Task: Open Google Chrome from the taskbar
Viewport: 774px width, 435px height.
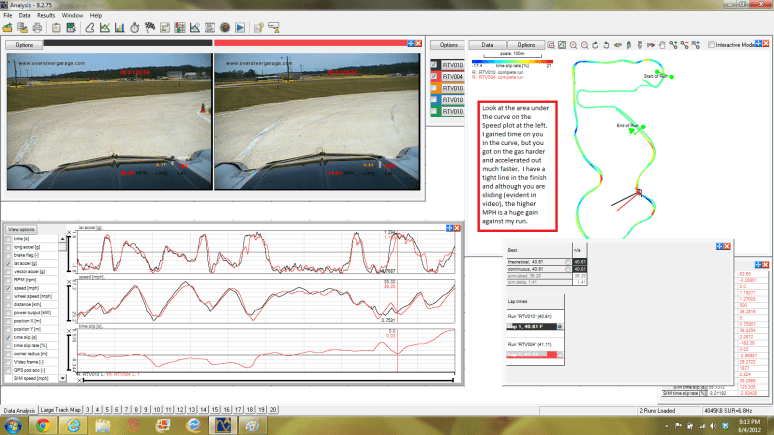Action: pyautogui.click(x=43, y=425)
